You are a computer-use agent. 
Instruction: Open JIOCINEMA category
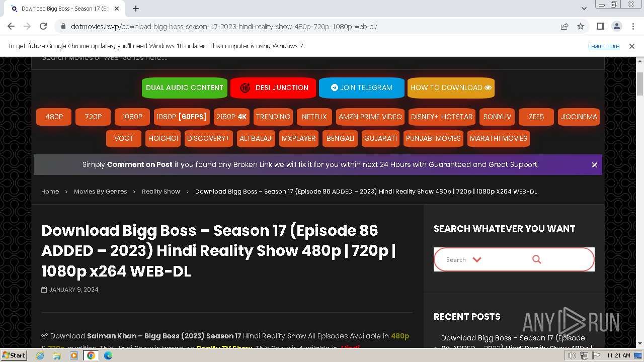[x=579, y=117]
